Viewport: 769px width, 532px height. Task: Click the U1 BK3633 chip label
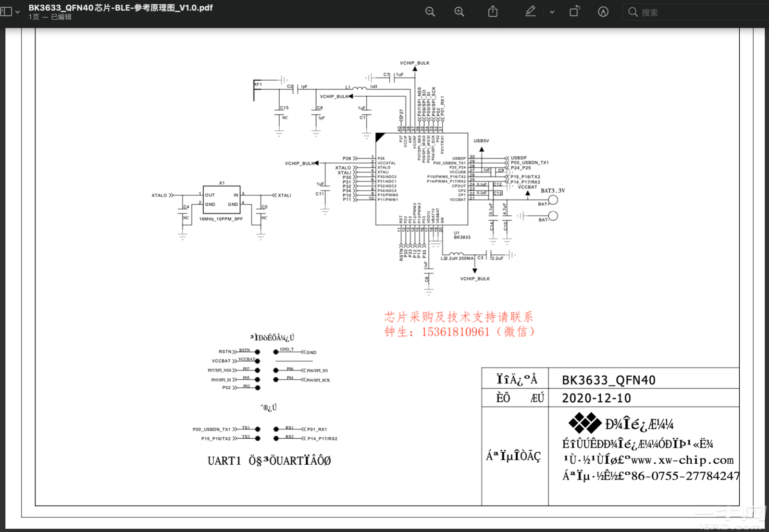pos(461,235)
